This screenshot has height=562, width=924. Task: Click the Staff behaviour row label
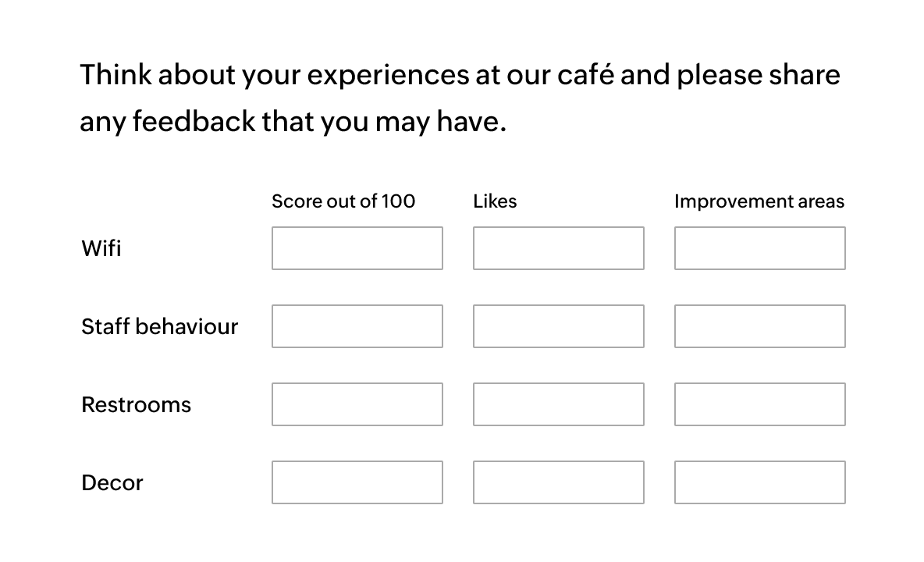click(x=160, y=326)
